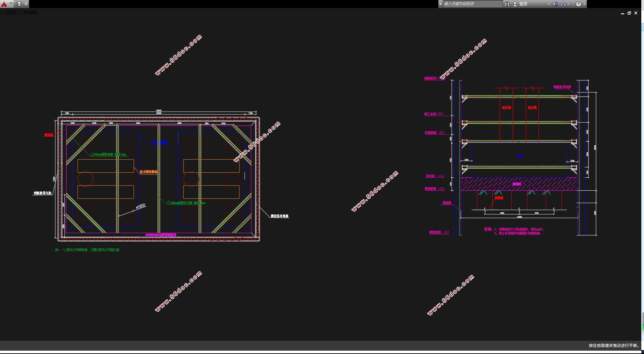Open the 二维线框 visual style menu
This screenshot has width=644, height=354.
[27, 13]
